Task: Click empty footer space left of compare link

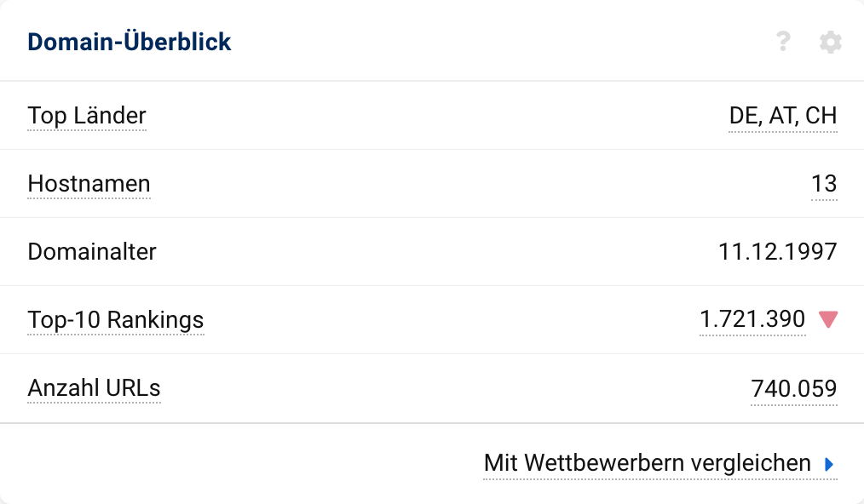Action: [239, 463]
